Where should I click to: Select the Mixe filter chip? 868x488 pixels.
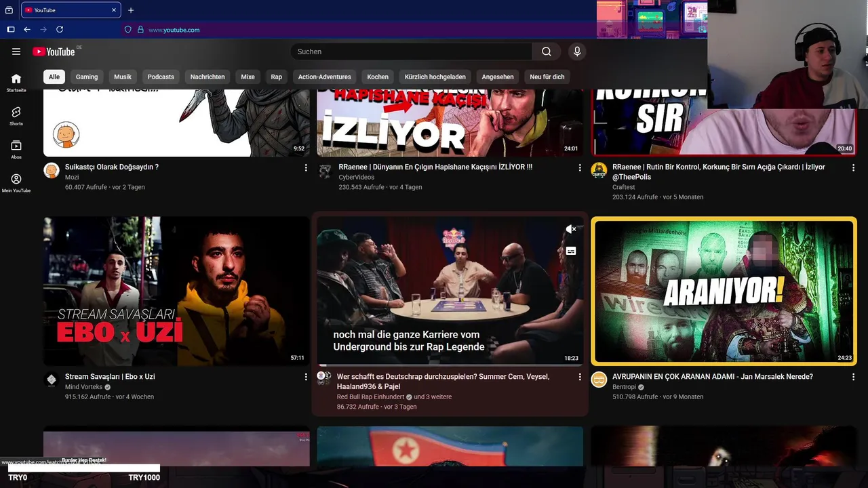coord(248,77)
